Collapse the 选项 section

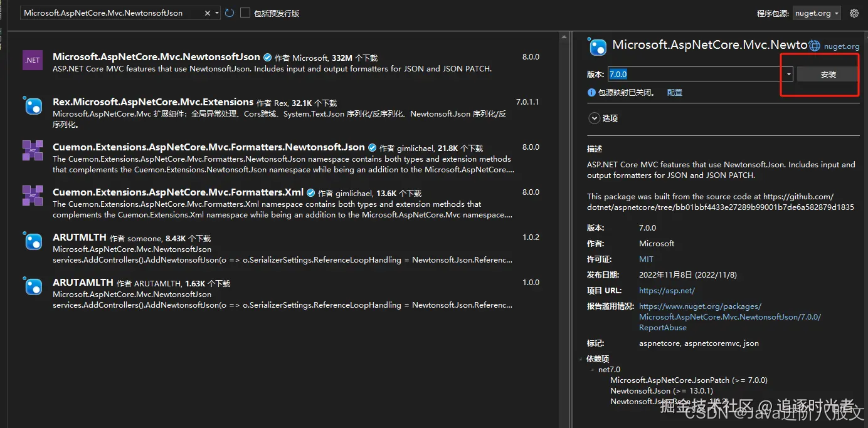tap(594, 118)
